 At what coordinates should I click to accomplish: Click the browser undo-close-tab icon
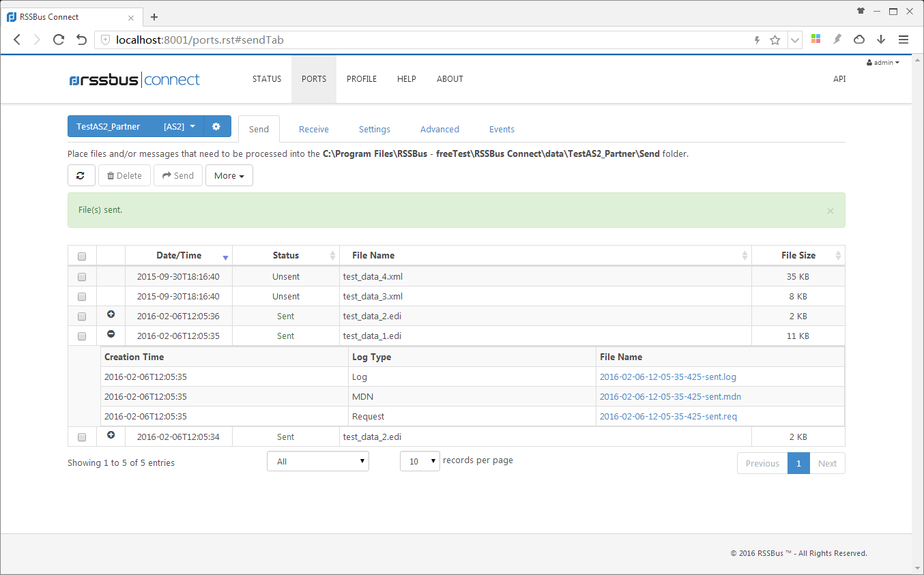click(x=81, y=40)
